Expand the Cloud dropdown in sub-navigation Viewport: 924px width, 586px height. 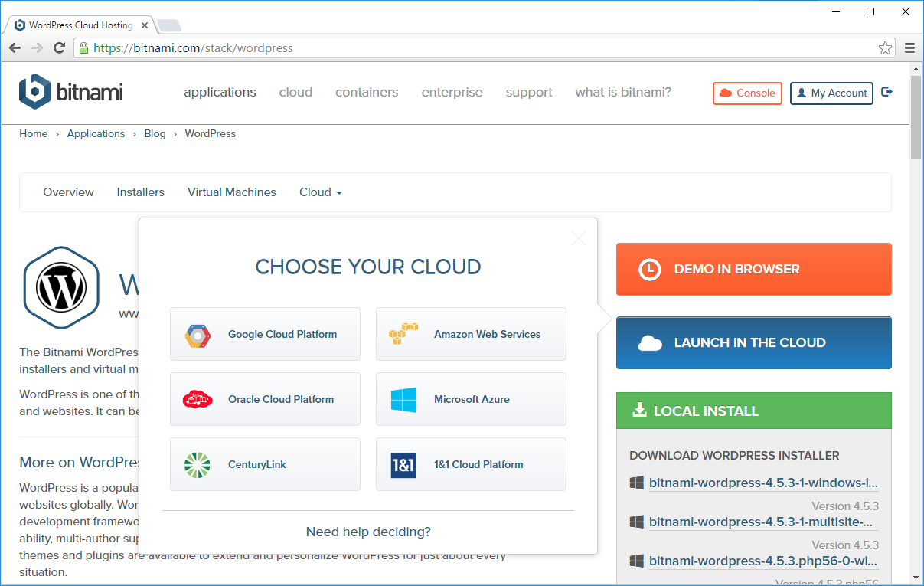[x=321, y=192]
